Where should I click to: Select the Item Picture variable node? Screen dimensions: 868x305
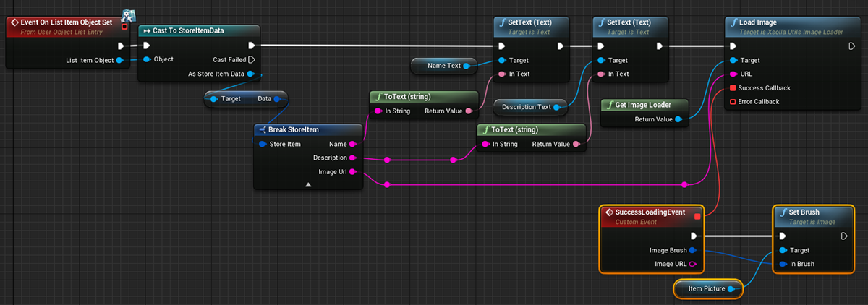705,289
